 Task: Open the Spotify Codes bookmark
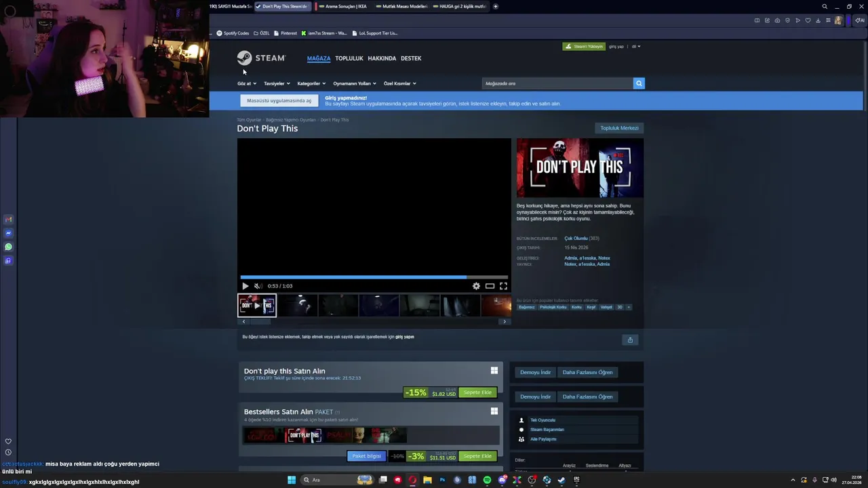pyautogui.click(x=233, y=33)
